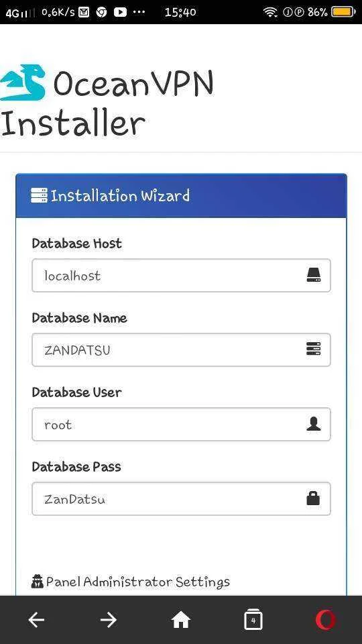Click the OceanVPN dragon logo
The height and width of the screenshot is (644, 362).
point(23,83)
